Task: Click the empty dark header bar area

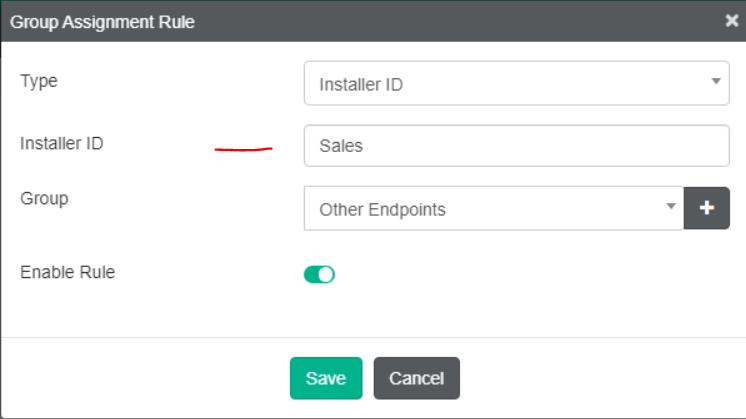Action: 450,21
